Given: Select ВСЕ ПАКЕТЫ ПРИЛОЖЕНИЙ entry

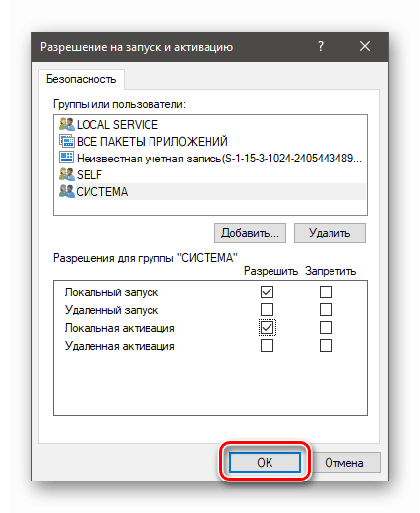Looking at the screenshot, I should point(210,142).
